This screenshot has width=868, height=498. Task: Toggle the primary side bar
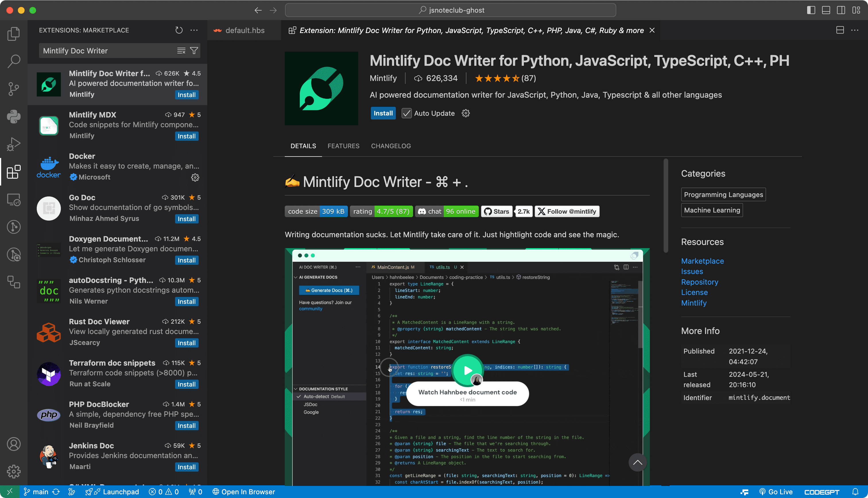pos(811,10)
